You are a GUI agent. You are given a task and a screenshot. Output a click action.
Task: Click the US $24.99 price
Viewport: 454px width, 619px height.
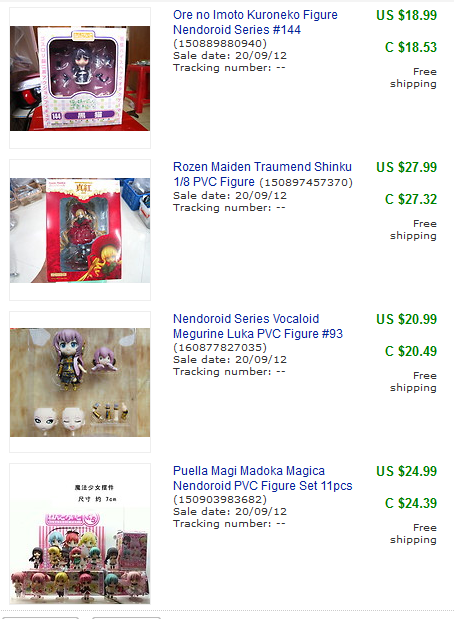point(406,471)
